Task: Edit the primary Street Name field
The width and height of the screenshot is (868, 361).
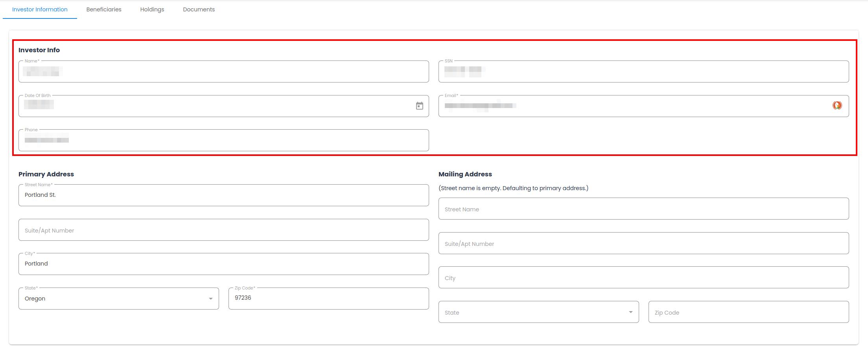Action: point(223,195)
